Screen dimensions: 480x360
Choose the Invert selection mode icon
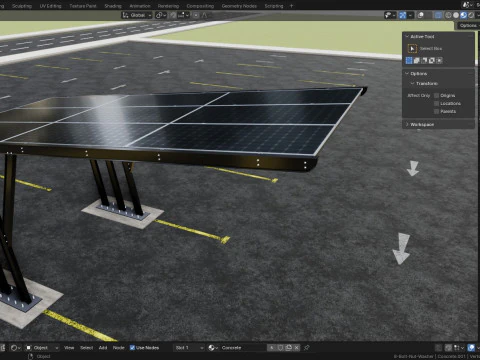point(432,60)
